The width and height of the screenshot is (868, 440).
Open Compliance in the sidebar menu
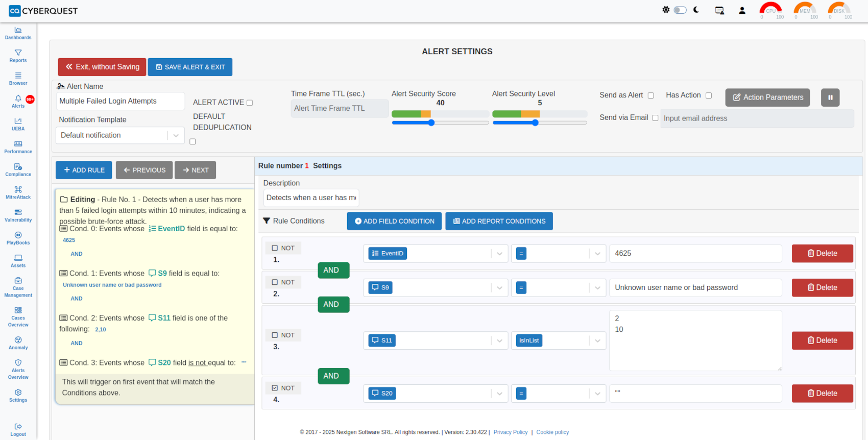18,169
